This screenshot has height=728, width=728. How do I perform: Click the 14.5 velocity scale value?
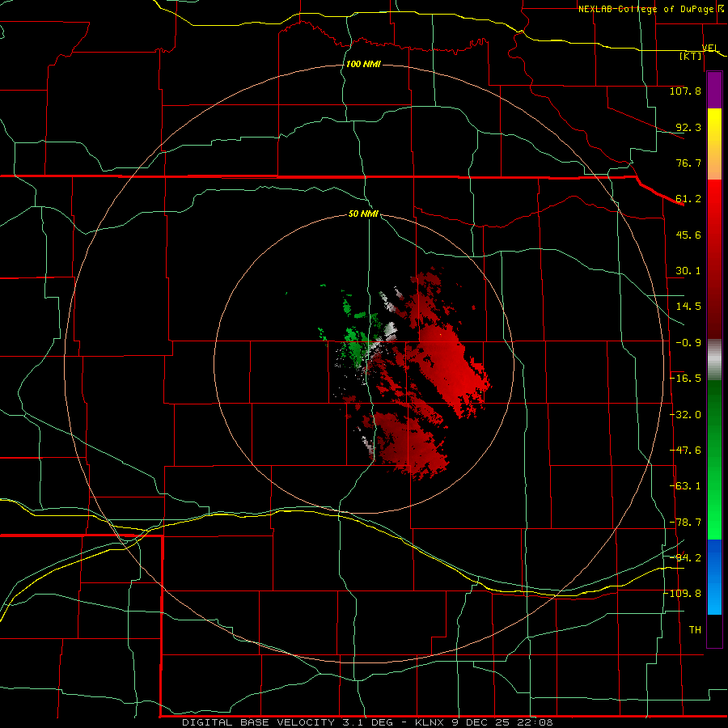pos(688,307)
